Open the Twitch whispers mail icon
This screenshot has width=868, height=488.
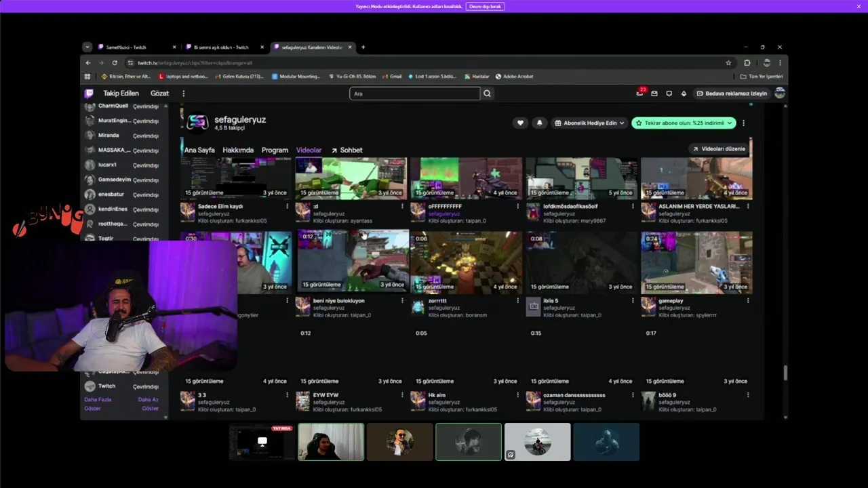pyautogui.click(x=654, y=94)
